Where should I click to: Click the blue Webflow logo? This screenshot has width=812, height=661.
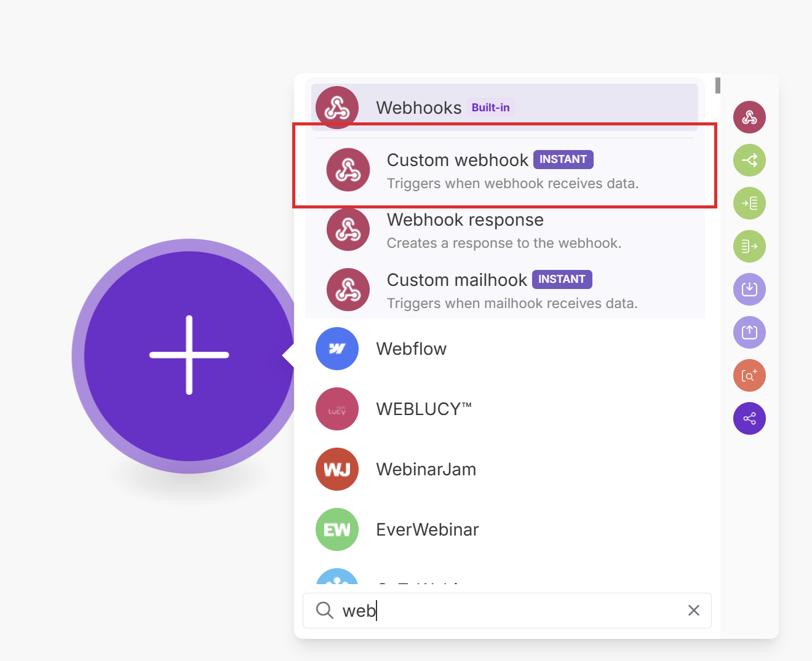pyautogui.click(x=337, y=349)
